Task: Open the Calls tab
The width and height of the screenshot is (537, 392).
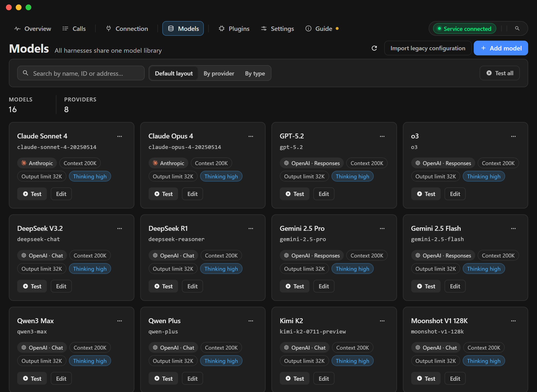Action: [x=74, y=29]
